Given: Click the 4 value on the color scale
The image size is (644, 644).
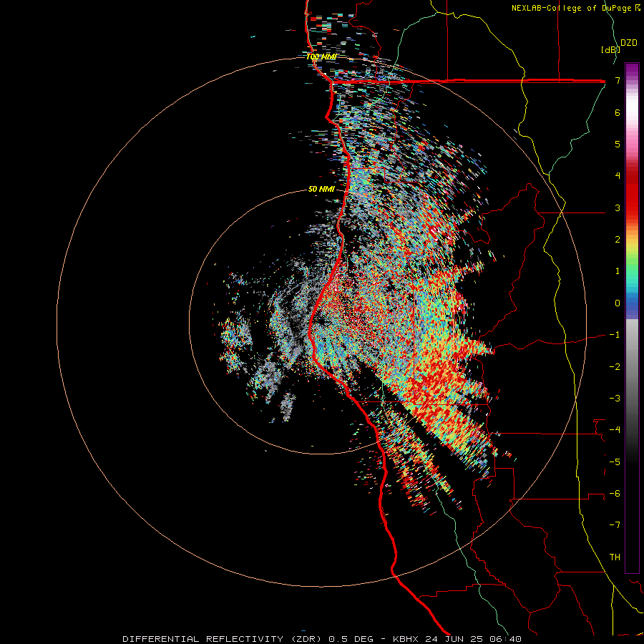Looking at the screenshot, I should (618, 176).
